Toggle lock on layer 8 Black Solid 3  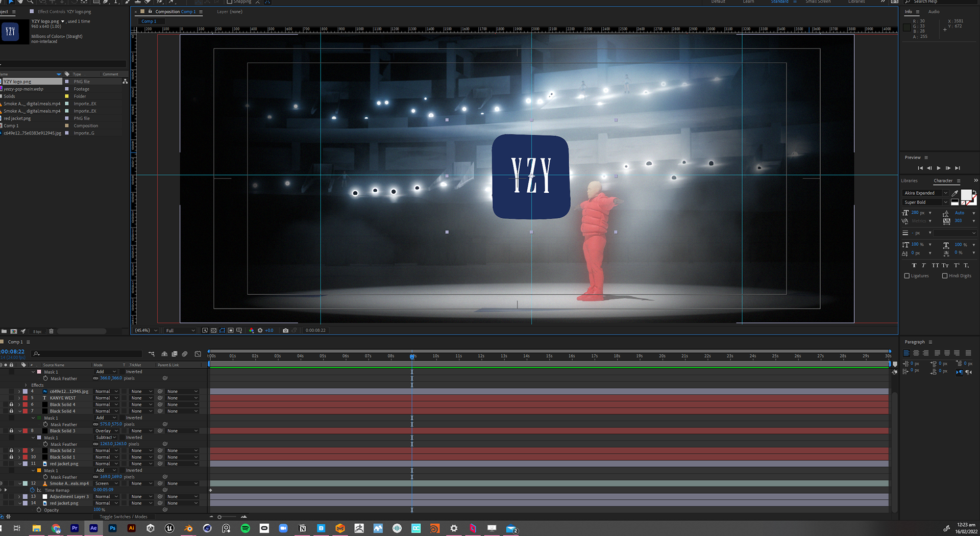pyautogui.click(x=11, y=431)
